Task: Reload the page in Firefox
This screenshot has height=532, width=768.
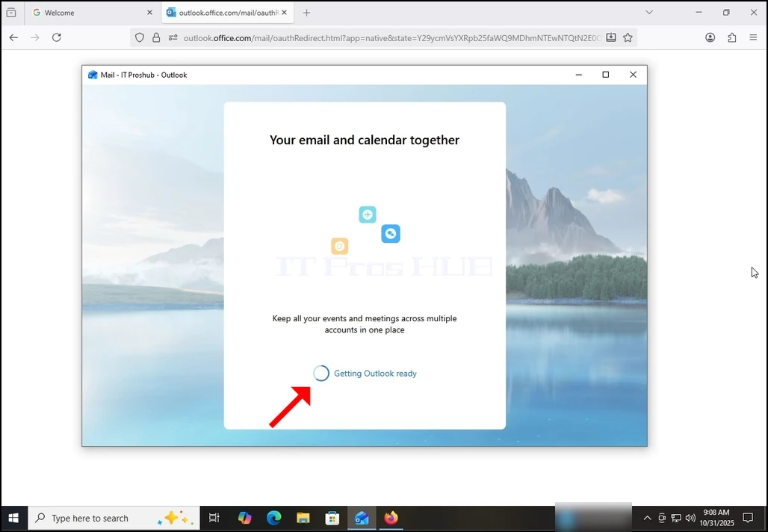Action: click(x=57, y=37)
